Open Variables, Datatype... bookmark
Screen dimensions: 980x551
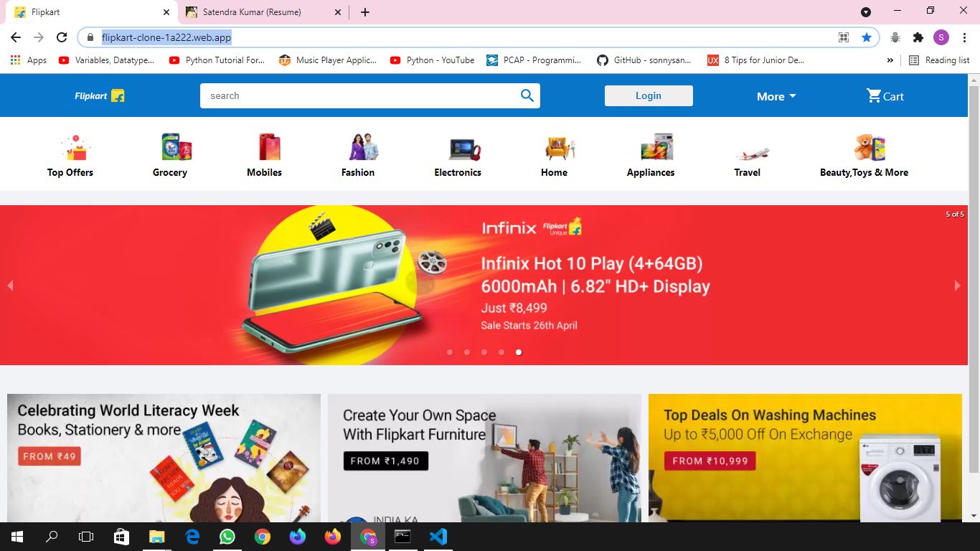coord(106,60)
